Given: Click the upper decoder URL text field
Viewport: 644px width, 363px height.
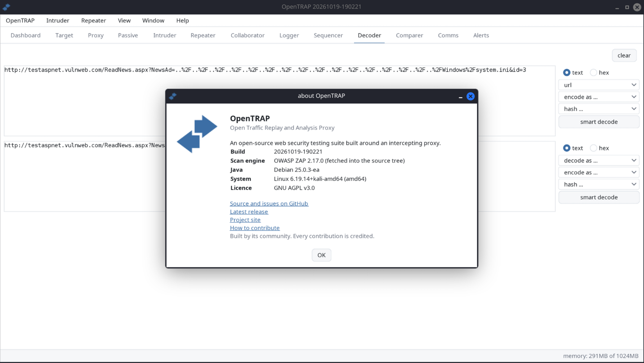Looking at the screenshot, I should tap(280, 101).
